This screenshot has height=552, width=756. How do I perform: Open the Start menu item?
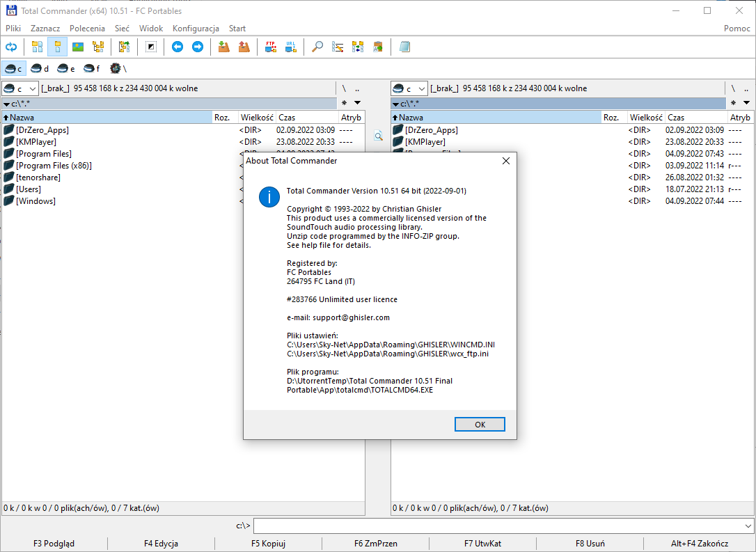(x=237, y=29)
